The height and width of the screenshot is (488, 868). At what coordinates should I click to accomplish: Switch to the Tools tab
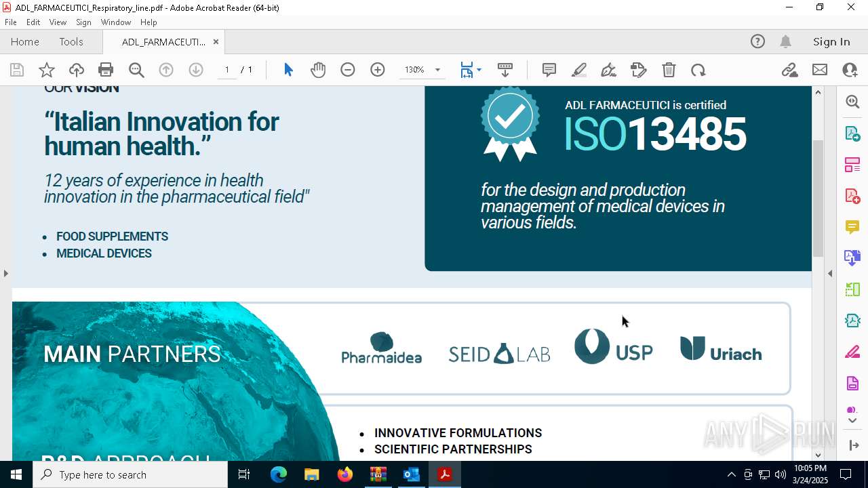coord(71,42)
